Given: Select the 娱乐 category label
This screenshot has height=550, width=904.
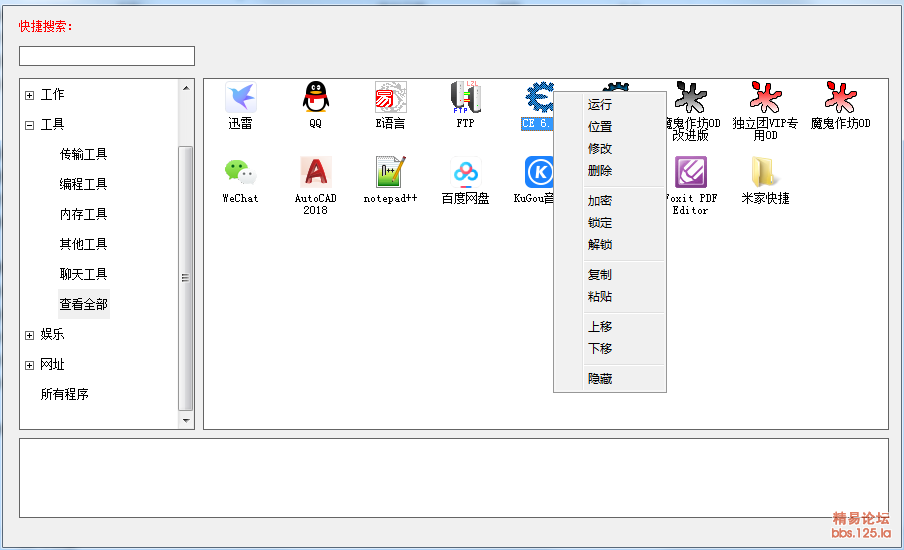Looking at the screenshot, I should 52,334.
